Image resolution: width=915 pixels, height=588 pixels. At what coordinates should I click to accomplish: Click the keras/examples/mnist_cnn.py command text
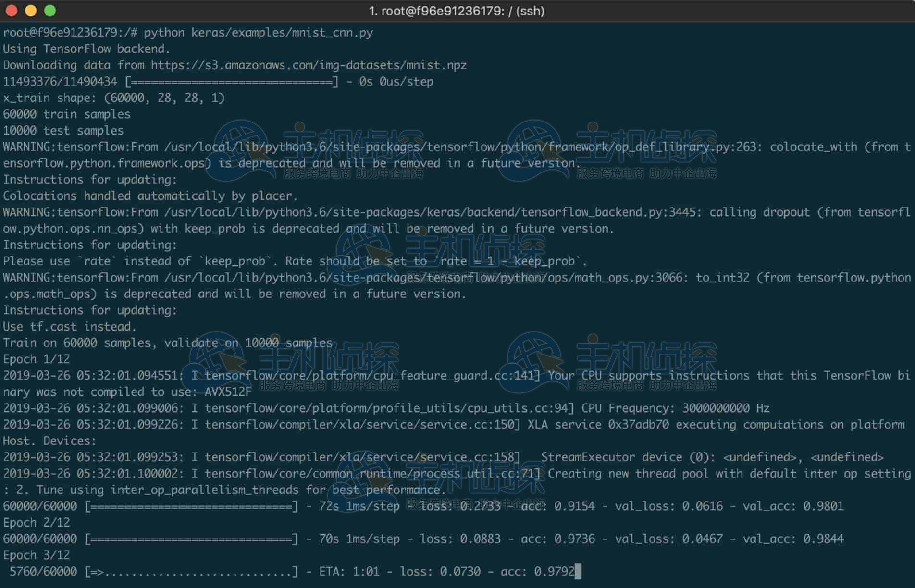pos(282,33)
